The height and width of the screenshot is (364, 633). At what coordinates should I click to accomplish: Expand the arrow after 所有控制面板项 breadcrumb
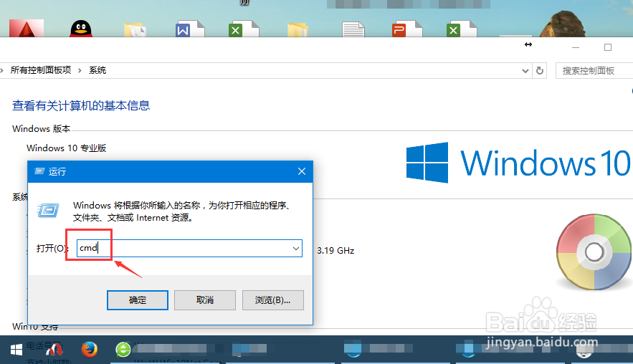(80, 71)
